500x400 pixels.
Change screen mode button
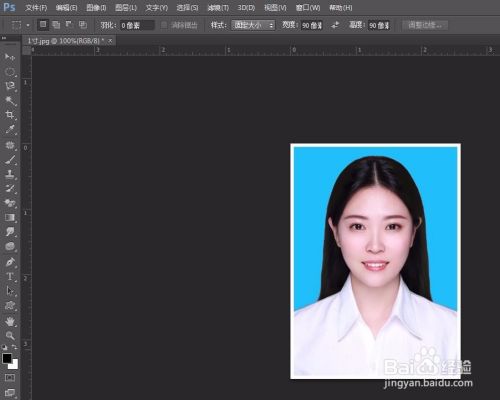pos(10,393)
